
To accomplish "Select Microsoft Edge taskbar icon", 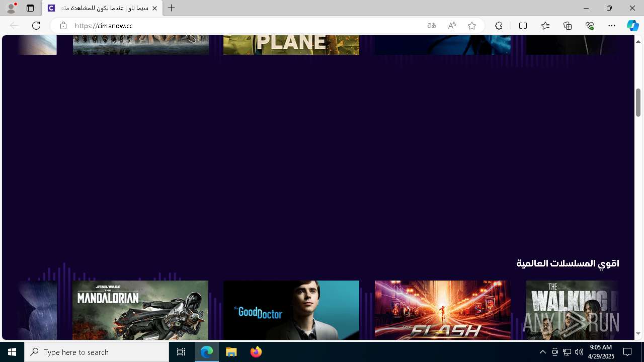I will [x=207, y=352].
